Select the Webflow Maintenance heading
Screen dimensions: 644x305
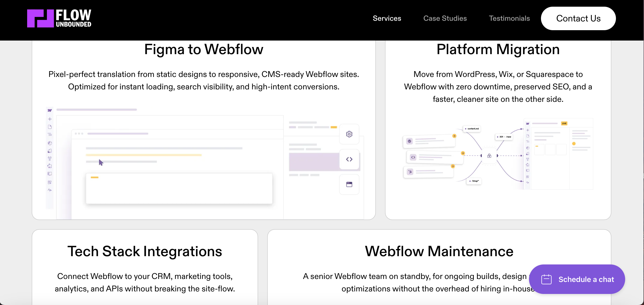(439, 251)
